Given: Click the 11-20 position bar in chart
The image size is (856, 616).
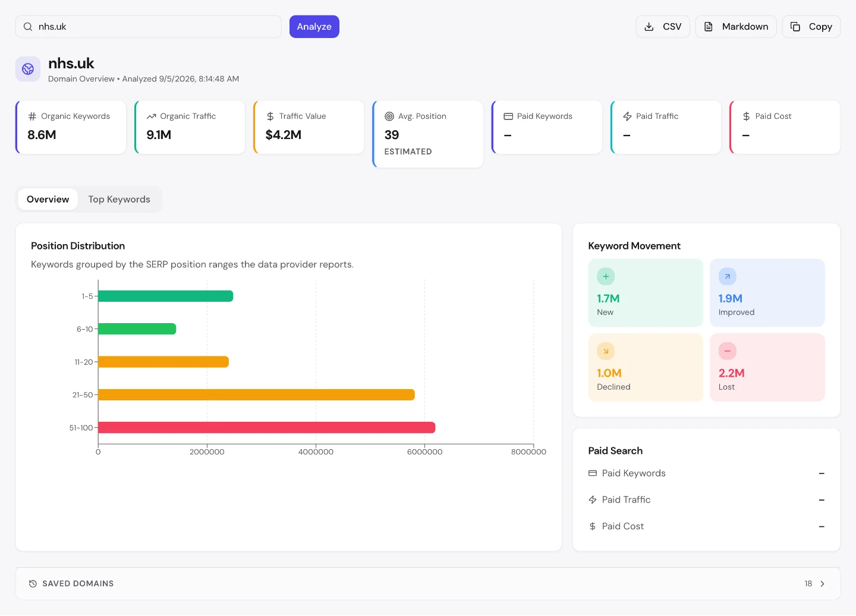Looking at the screenshot, I should pyautogui.click(x=163, y=362).
